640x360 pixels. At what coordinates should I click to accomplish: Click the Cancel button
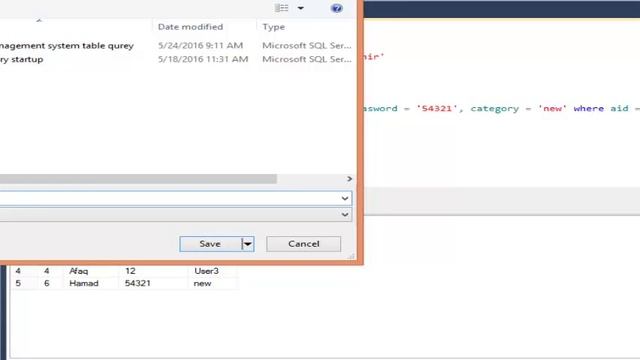[x=304, y=244]
